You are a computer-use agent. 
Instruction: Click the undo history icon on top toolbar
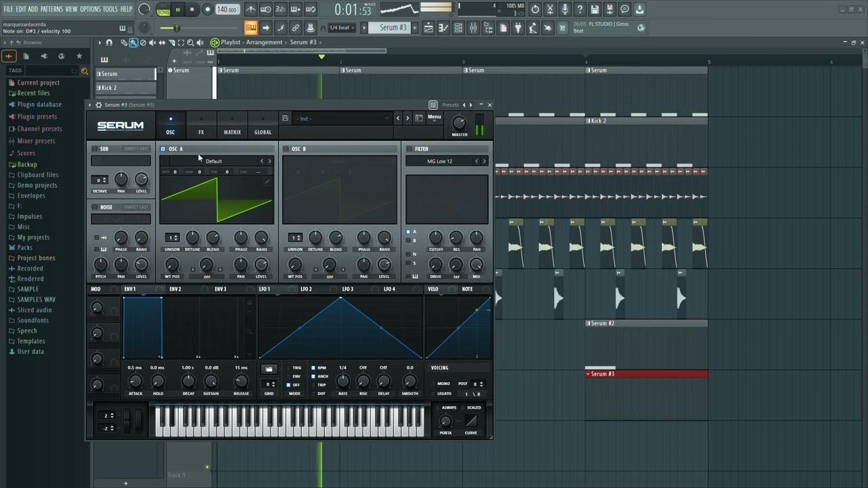point(535,9)
